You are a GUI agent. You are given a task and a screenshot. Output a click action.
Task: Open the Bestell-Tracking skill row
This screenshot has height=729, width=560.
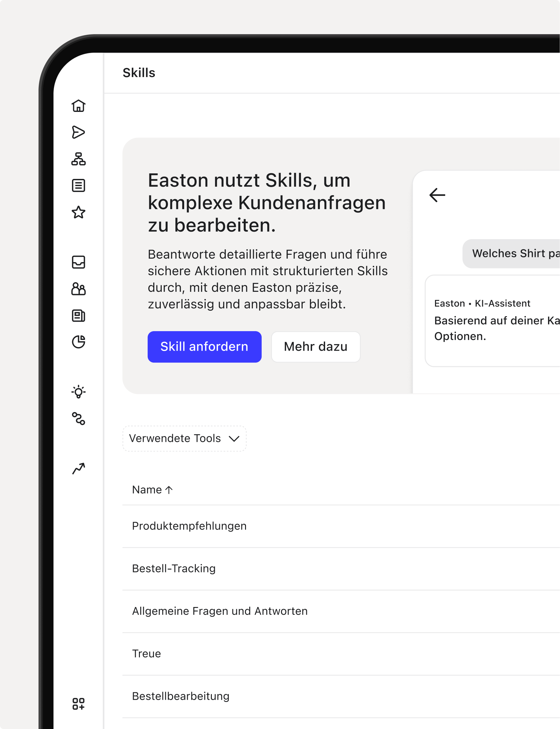click(341, 569)
